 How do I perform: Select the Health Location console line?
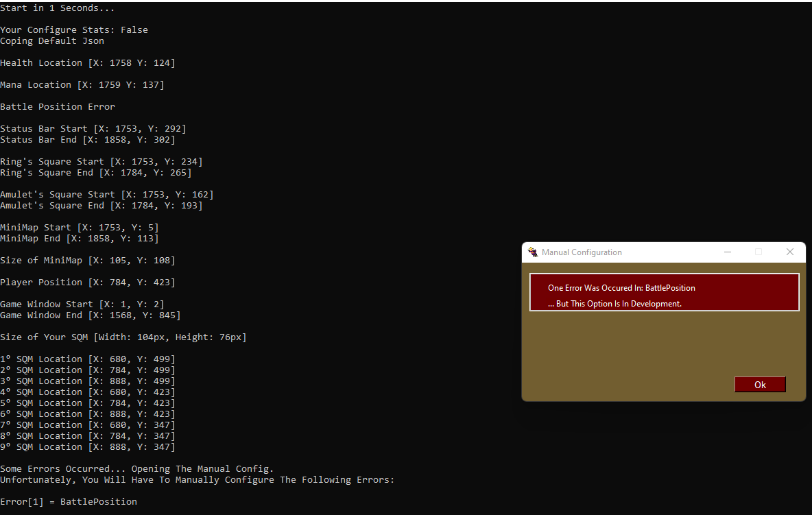coord(87,62)
